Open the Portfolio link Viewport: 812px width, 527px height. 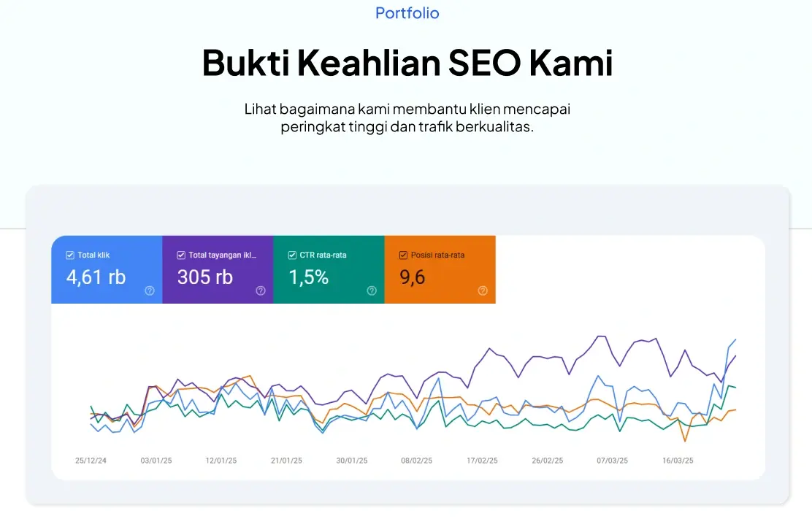pyautogui.click(x=407, y=12)
